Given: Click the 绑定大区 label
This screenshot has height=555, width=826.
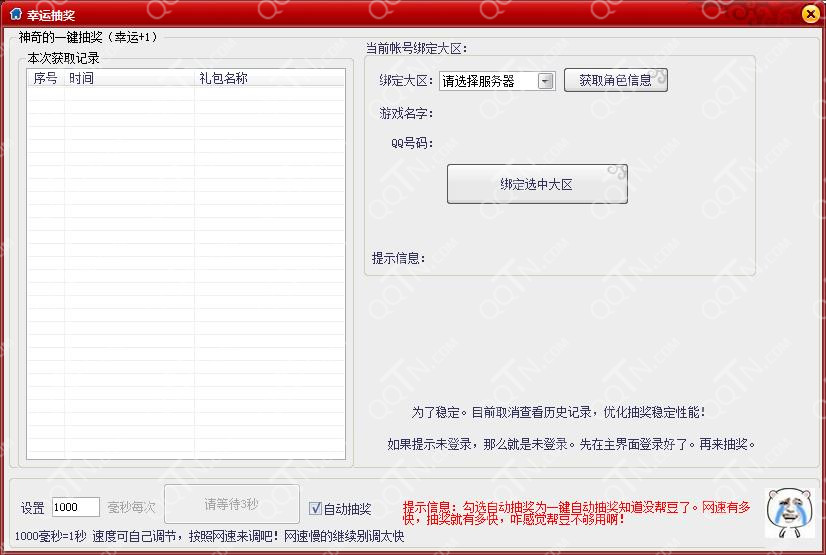Looking at the screenshot, I should [405, 81].
